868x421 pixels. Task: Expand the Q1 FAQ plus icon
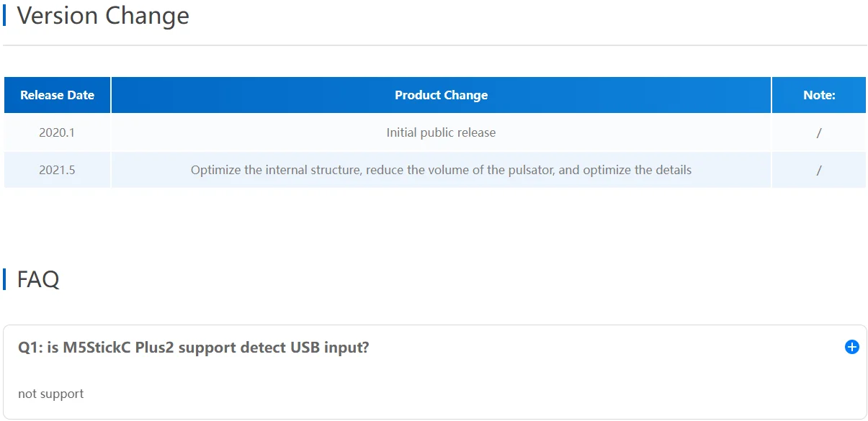[851, 348]
